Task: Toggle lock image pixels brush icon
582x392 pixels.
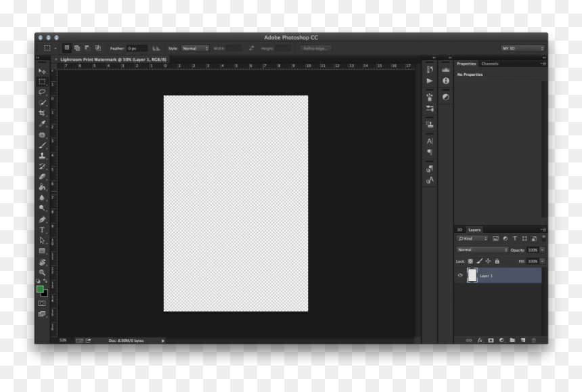Action: [x=480, y=261]
